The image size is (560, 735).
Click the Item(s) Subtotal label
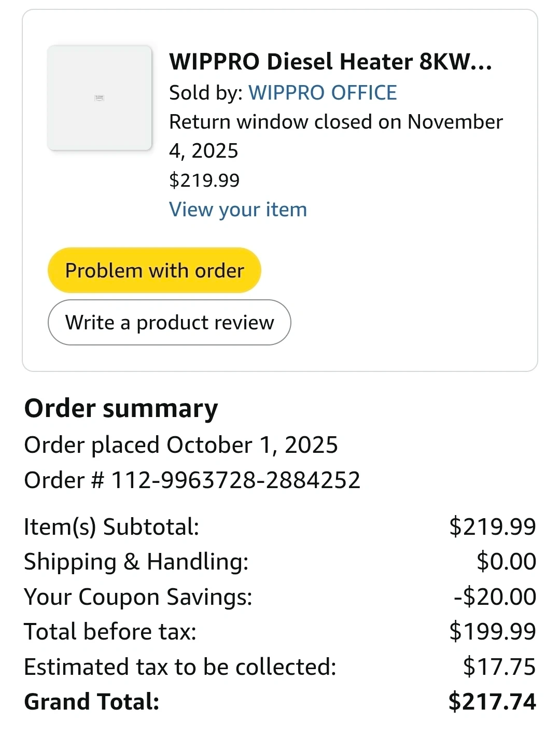pyautogui.click(x=111, y=527)
